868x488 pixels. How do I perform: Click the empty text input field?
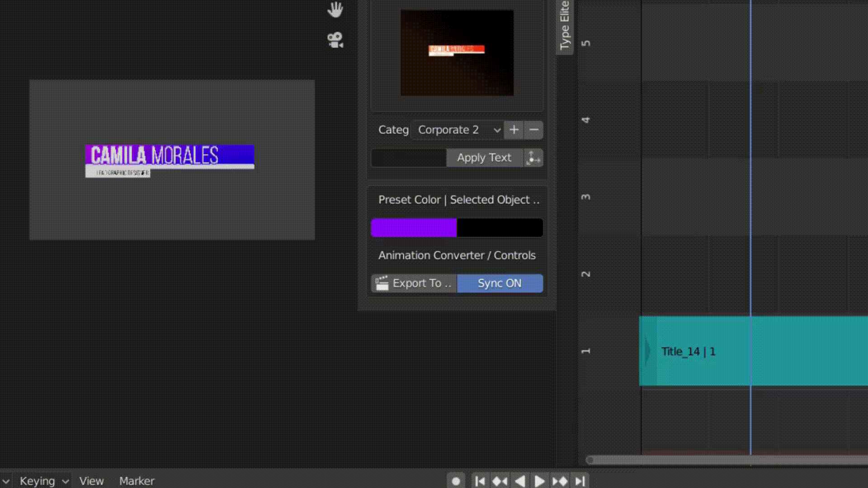click(408, 158)
